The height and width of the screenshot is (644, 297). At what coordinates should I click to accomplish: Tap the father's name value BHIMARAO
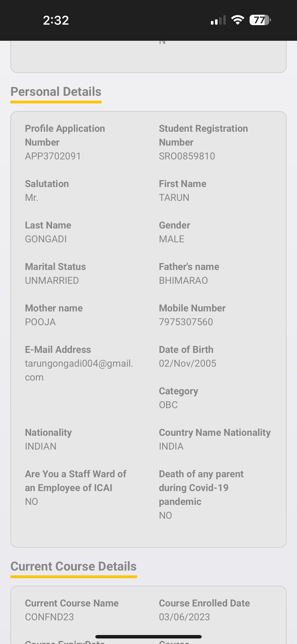pos(183,281)
